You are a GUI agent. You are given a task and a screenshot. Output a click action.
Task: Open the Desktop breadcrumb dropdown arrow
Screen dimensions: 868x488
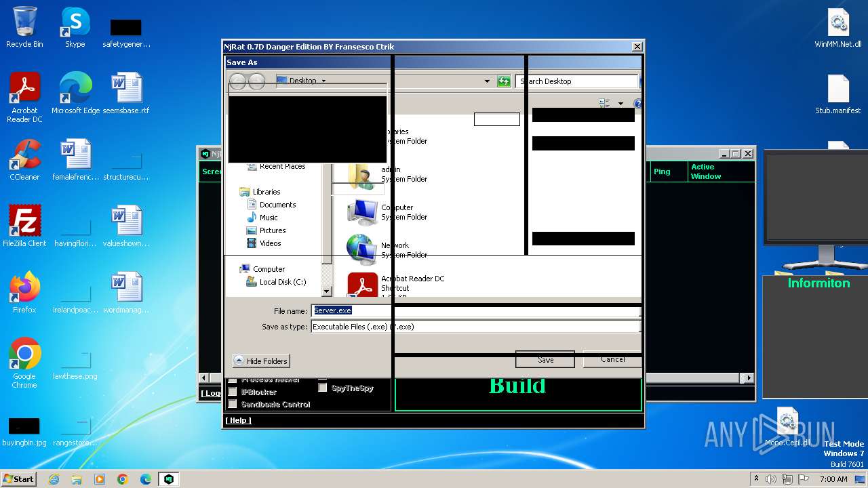323,81
